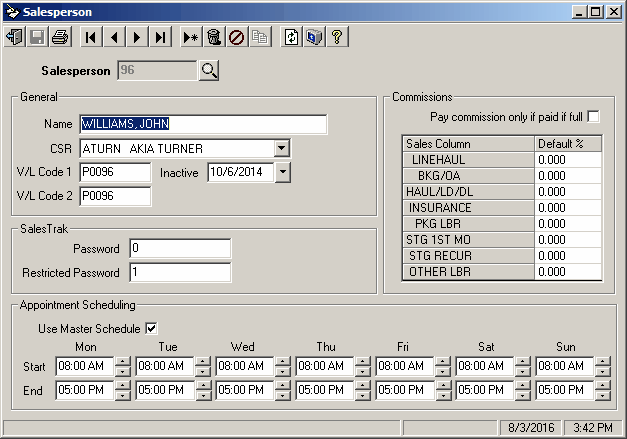Close the Salesperson window
627x439 pixels.
point(614,12)
